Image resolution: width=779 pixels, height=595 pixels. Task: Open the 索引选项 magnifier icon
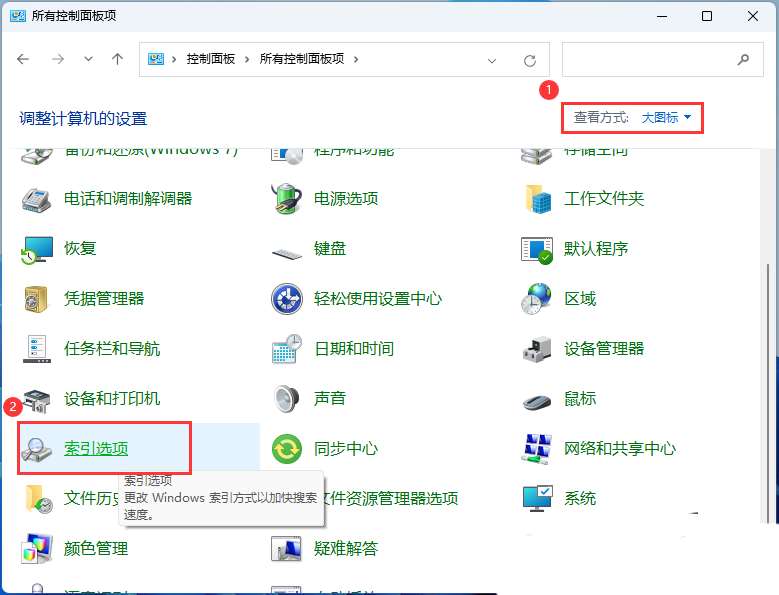point(36,449)
